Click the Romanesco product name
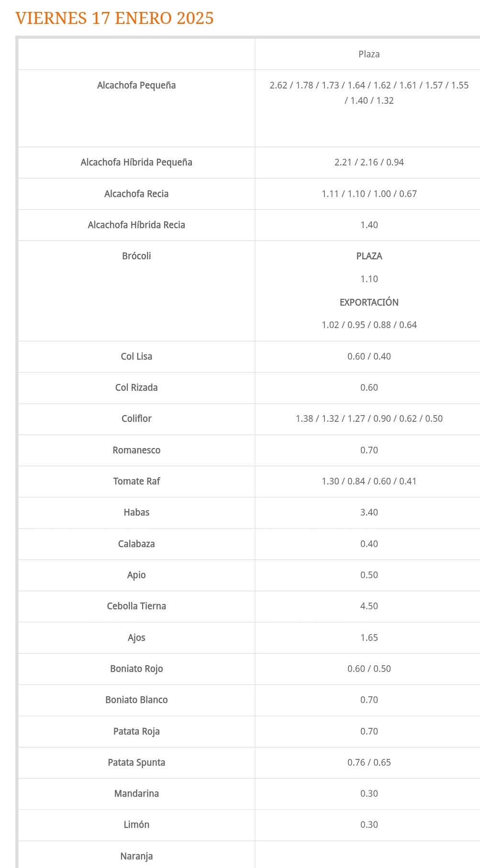 pyautogui.click(x=136, y=450)
